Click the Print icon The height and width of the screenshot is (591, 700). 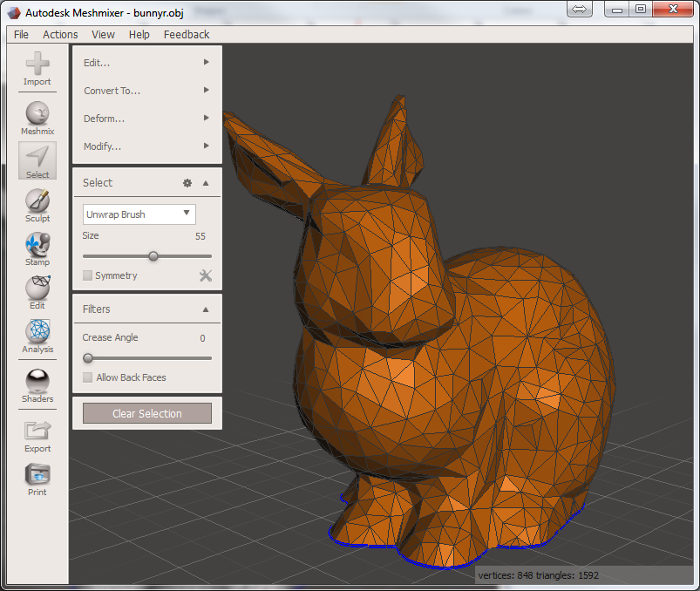coord(37,476)
